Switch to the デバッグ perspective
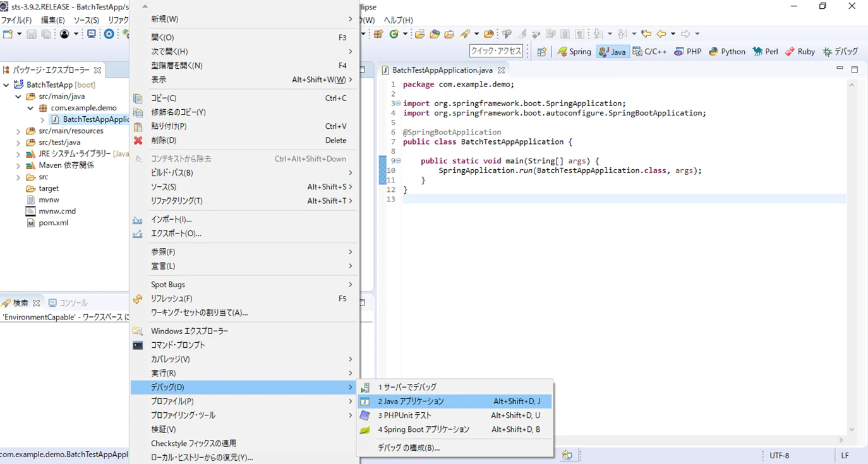 click(x=841, y=52)
